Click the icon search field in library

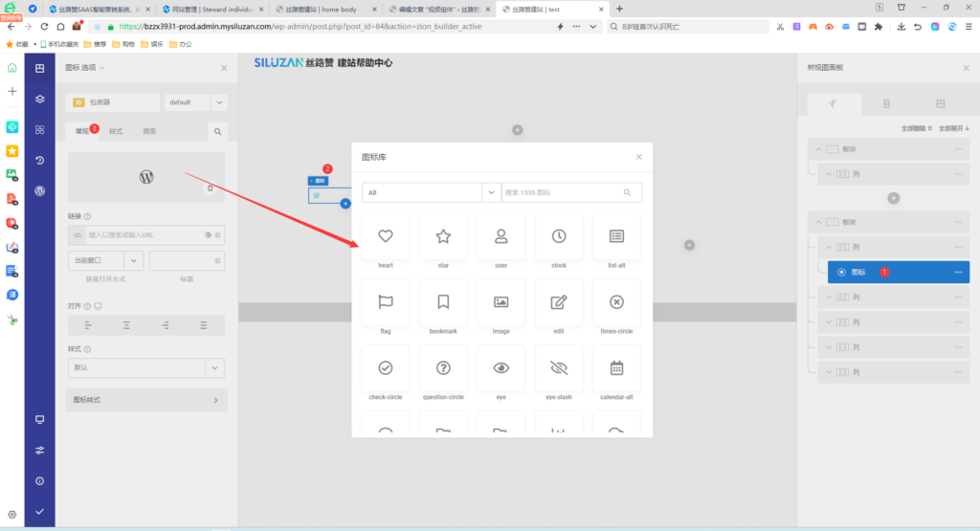[563, 192]
